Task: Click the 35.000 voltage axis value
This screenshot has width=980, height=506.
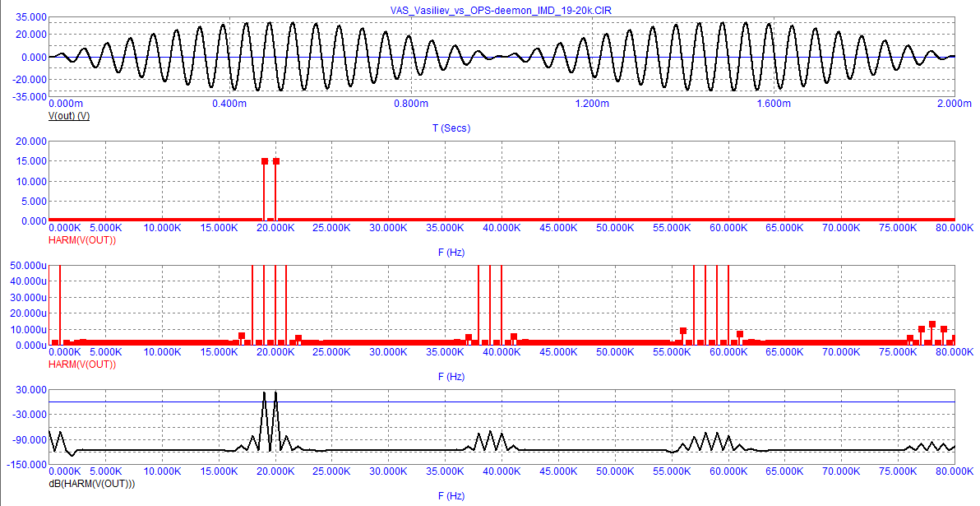Action: click(30, 17)
